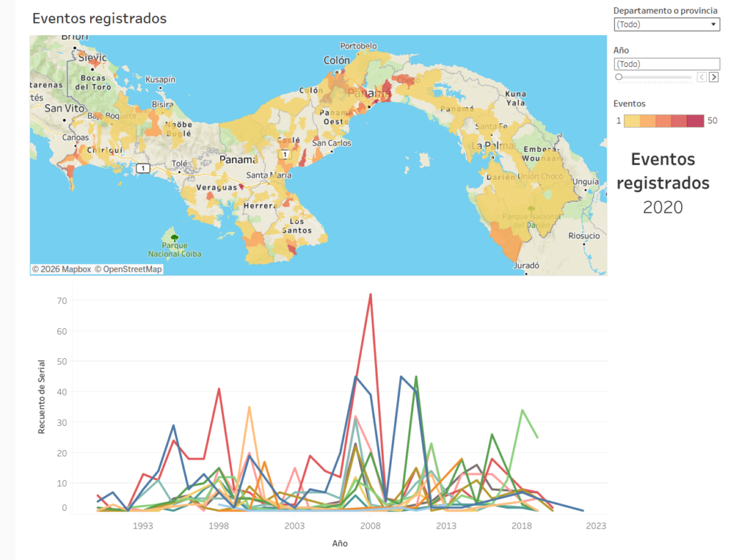Click Route 1 shield near Coclé

pos(286,154)
